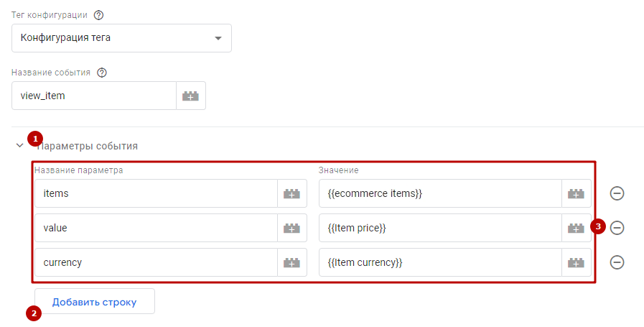Image resolution: width=644 pixels, height=327 pixels.
Task: Open variable picker for Item currency value
Action: point(577,262)
